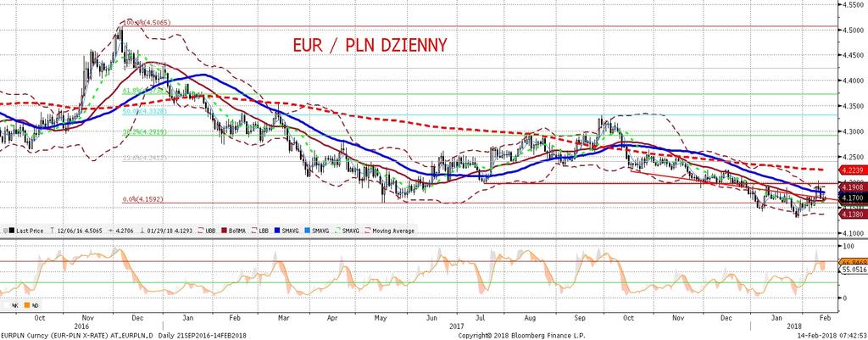
Task: Click the %K legend swatch in oscillator panel
Action: point(6,305)
